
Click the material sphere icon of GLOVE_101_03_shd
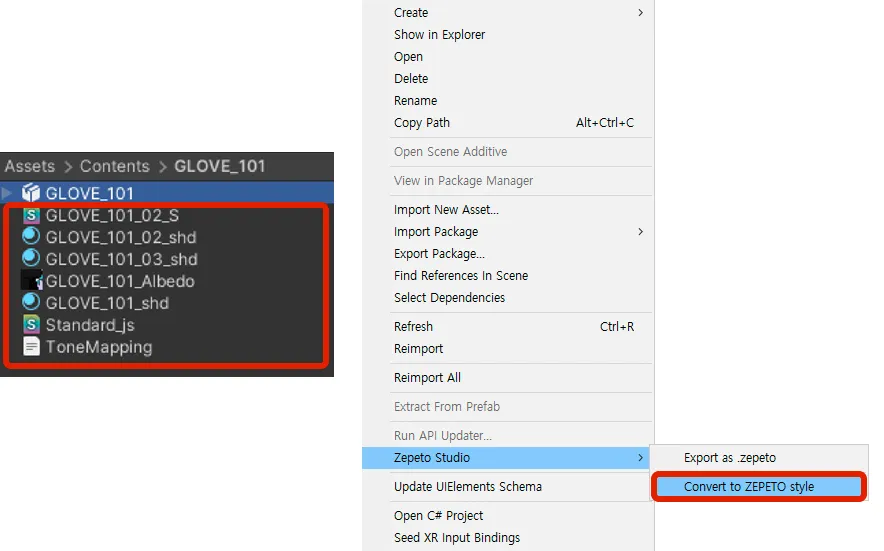tap(31, 258)
